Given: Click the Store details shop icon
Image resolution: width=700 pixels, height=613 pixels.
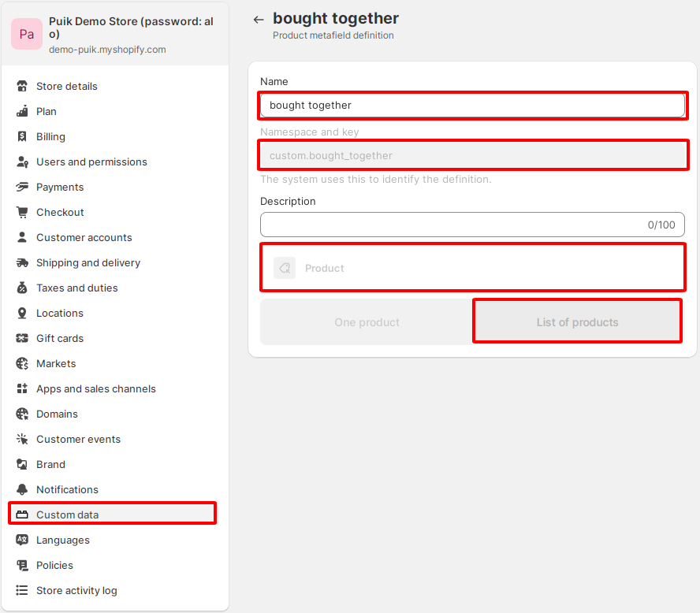Looking at the screenshot, I should point(22,86).
